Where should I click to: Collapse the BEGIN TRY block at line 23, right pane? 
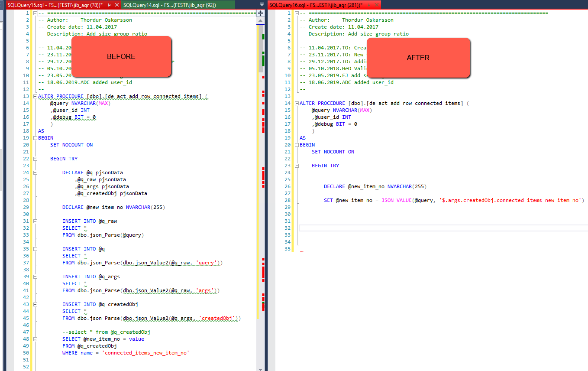[x=297, y=166]
